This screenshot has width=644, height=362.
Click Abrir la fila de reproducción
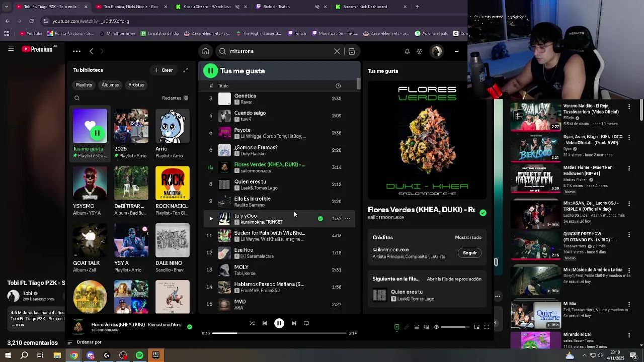point(454,279)
